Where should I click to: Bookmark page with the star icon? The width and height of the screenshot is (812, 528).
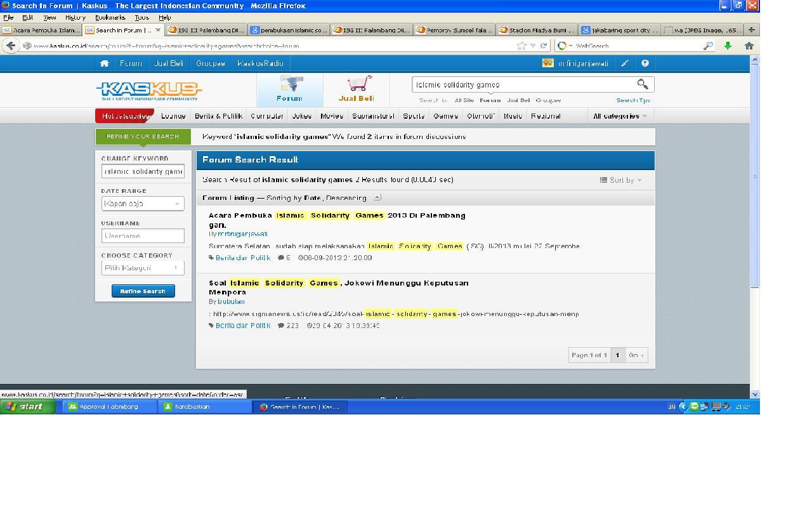click(521, 46)
